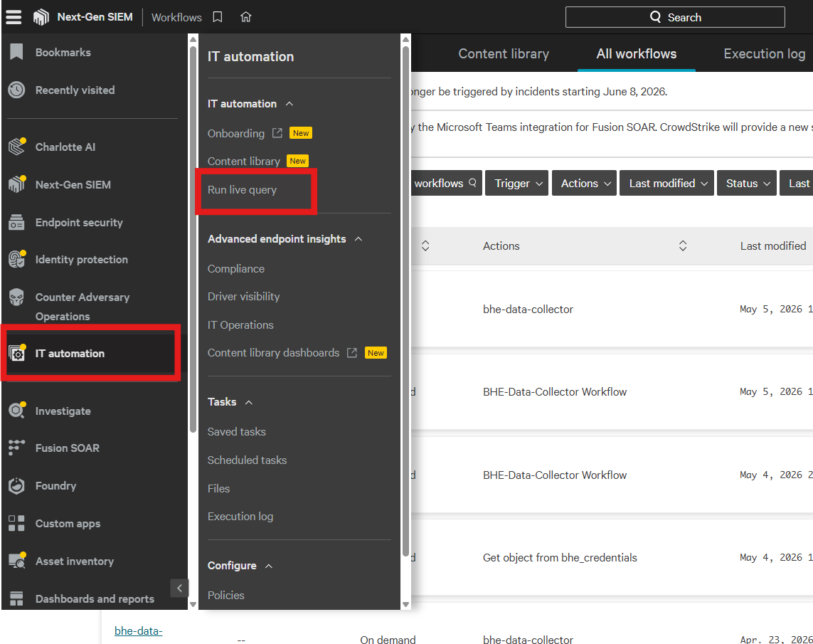Open Endpoint security icon
Image resolution: width=813 pixels, height=644 pixels.
click(x=16, y=222)
